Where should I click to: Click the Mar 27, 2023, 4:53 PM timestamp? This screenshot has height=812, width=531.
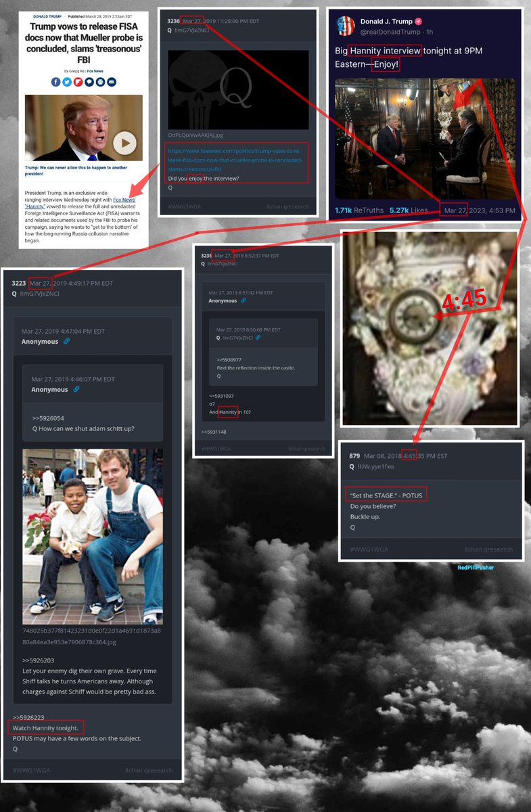479,210
